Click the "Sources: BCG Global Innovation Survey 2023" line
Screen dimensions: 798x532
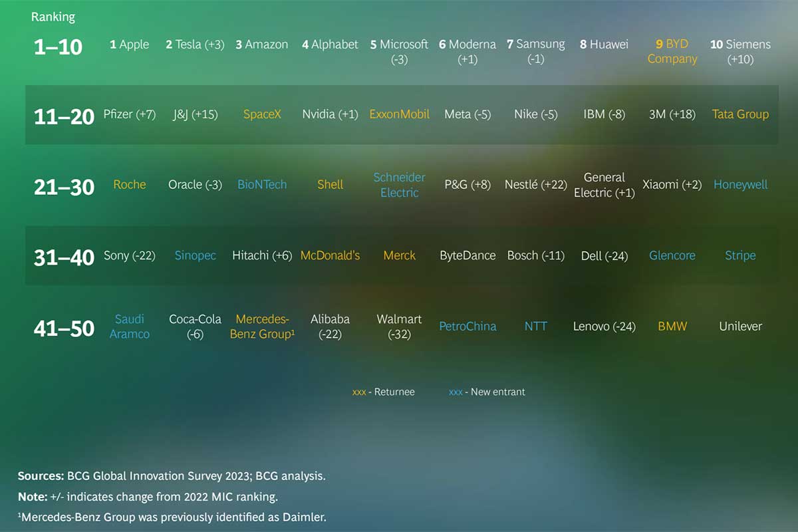[x=172, y=476]
